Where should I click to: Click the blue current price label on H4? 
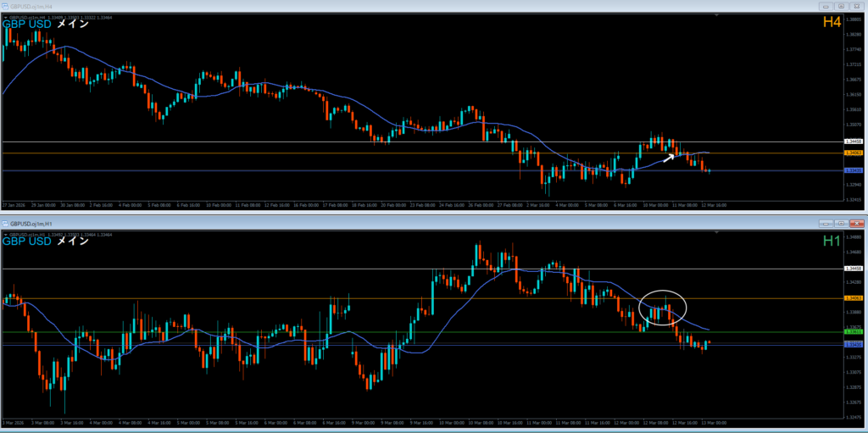pos(854,170)
